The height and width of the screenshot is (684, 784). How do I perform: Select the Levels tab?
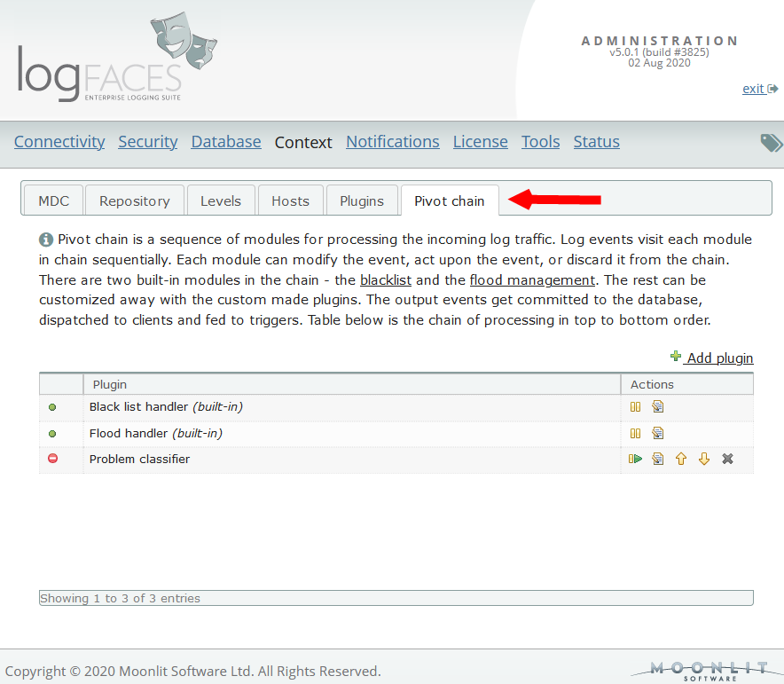coord(221,200)
